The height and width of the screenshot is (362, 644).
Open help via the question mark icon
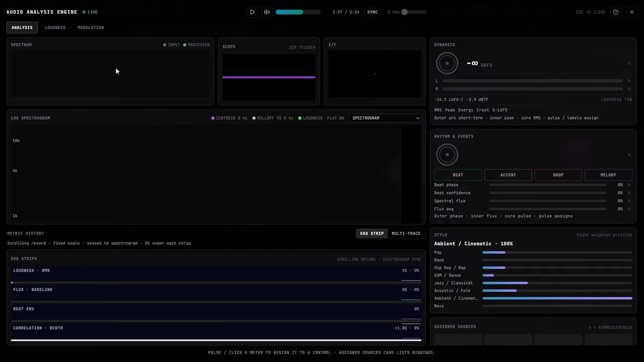click(616, 12)
